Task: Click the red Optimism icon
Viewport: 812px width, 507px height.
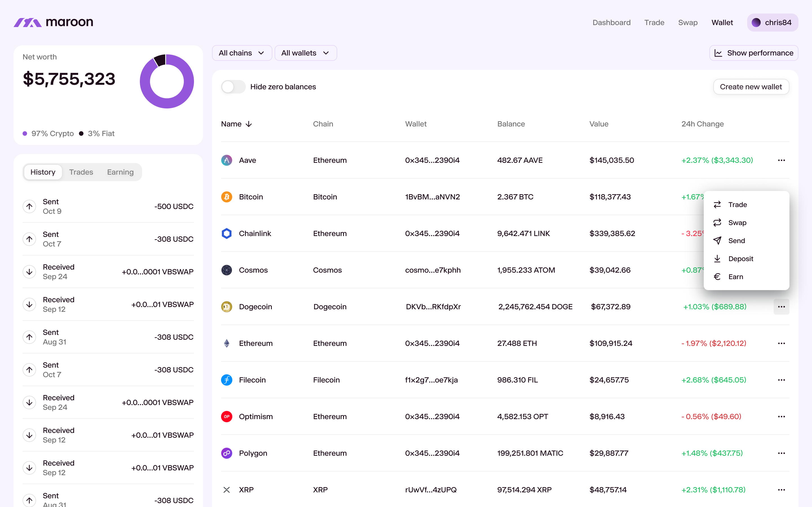Action: [x=226, y=417]
